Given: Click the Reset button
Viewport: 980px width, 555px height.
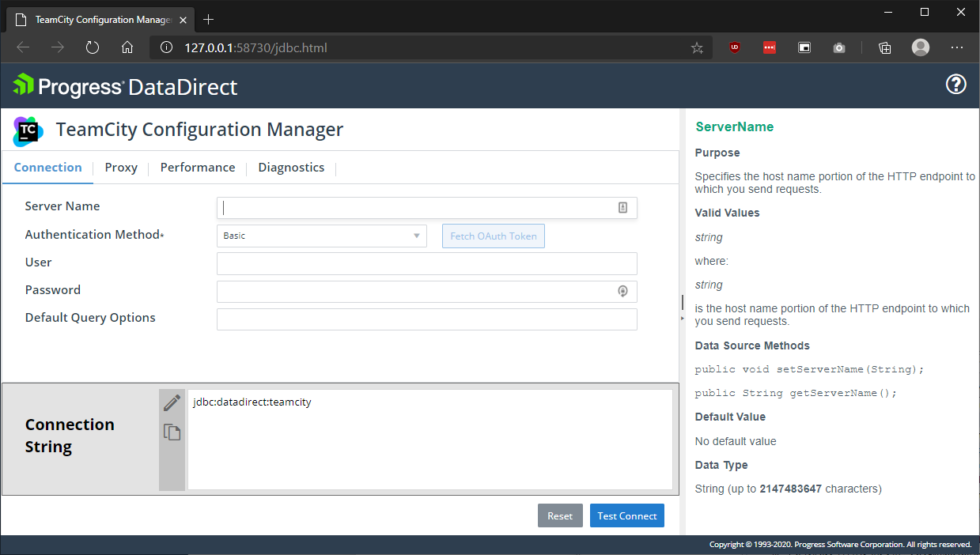Looking at the screenshot, I should (x=559, y=515).
